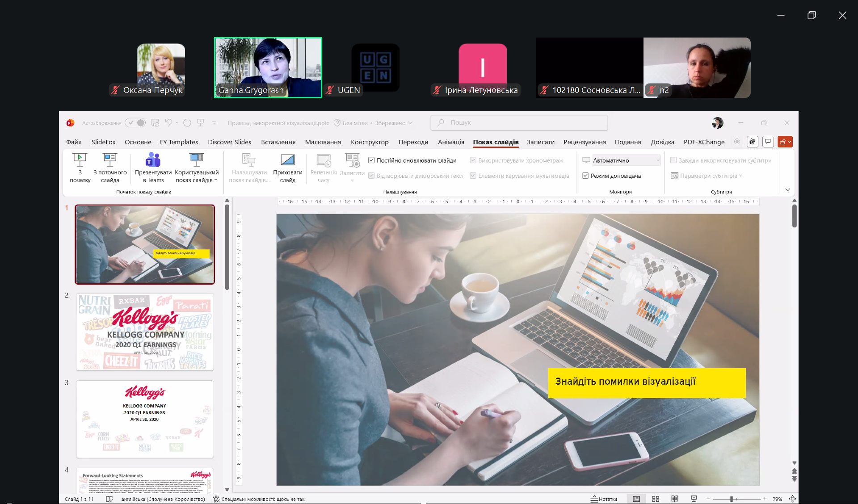Viewport: 858px width, 504px height.
Task: Collapse the ribbon with chevron arrow
Action: coord(787,190)
